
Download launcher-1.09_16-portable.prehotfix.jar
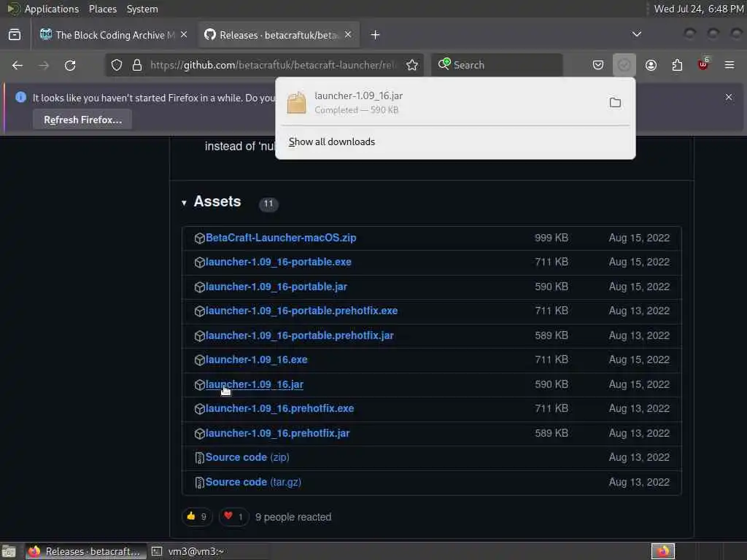pyautogui.click(x=300, y=335)
